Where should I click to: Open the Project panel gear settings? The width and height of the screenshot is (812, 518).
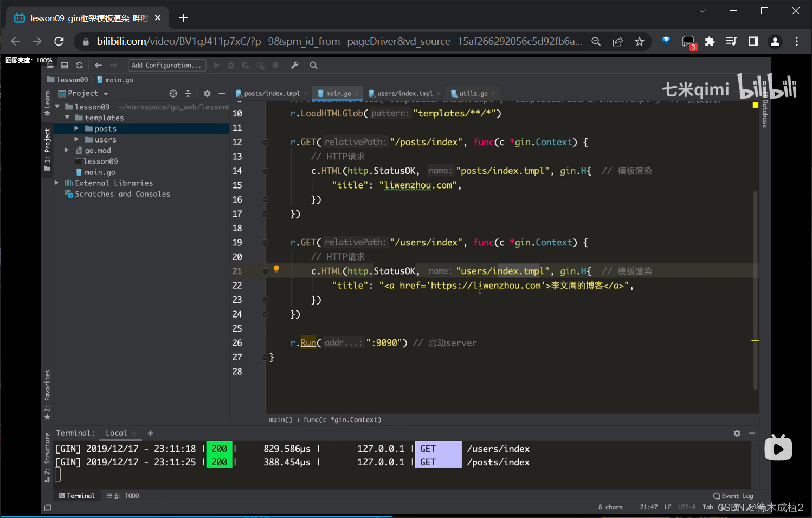pyautogui.click(x=207, y=94)
